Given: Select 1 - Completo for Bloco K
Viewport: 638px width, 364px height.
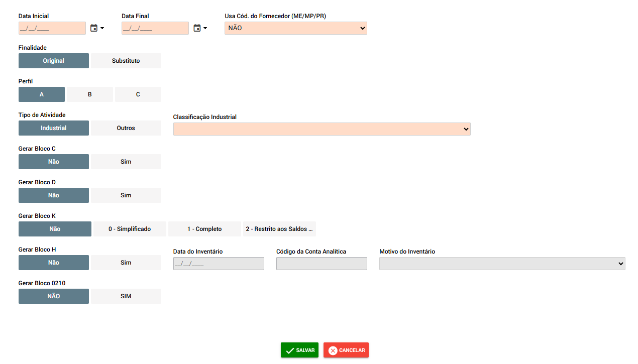Looking at the screenshot, I should 204,229.
